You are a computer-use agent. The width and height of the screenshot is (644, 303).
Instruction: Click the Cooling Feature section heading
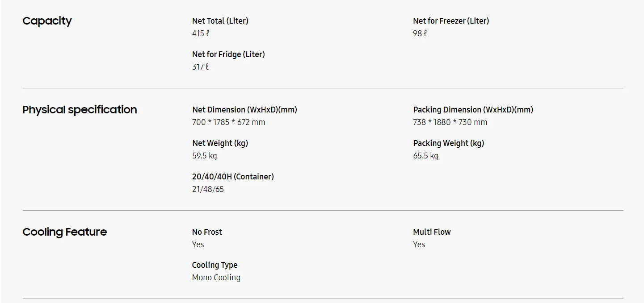point(65,232)
